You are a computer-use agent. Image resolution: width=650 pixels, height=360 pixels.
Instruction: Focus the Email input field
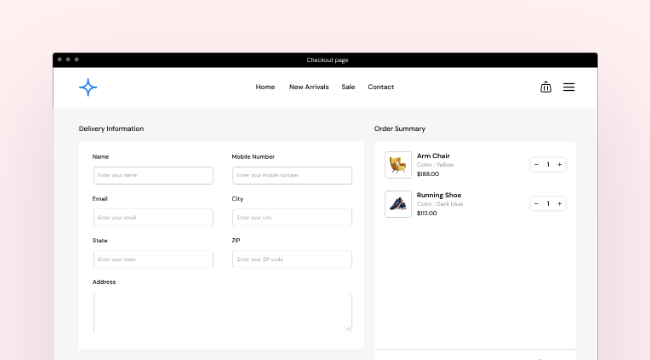pyautogui.click(x=153, y=217)
